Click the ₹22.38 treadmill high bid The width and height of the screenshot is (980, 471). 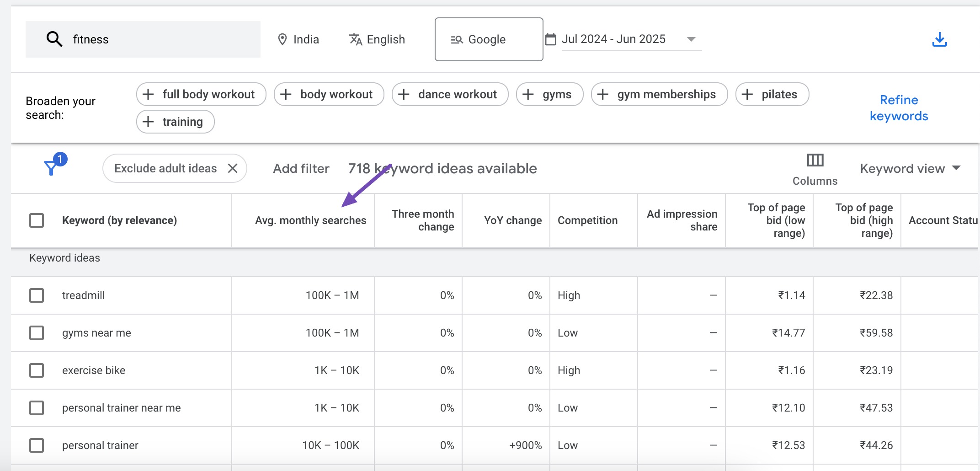pyautogui.click(x=876, y=295)
